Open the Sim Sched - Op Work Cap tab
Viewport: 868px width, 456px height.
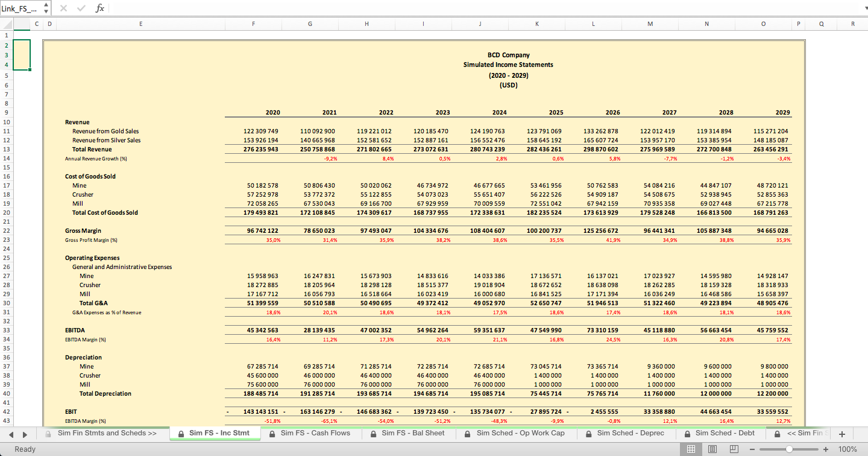pos(516,433)
